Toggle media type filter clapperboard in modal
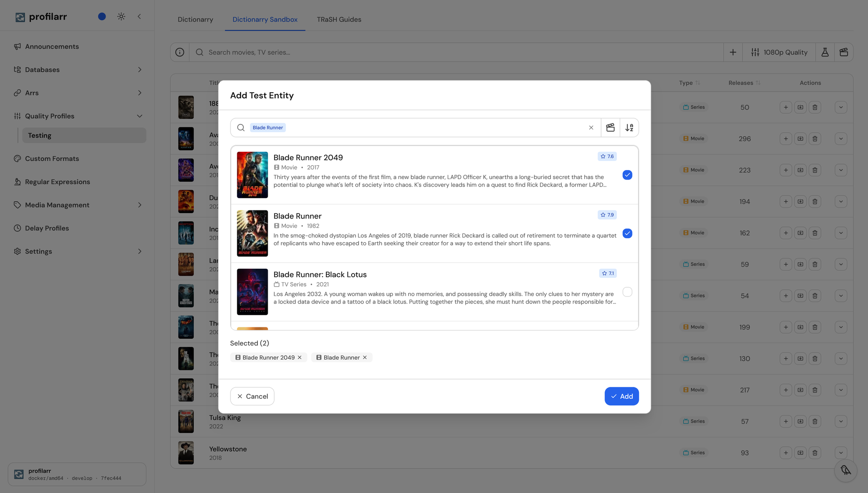This screenshot has width=868, height=493. [x=610, y=127]
